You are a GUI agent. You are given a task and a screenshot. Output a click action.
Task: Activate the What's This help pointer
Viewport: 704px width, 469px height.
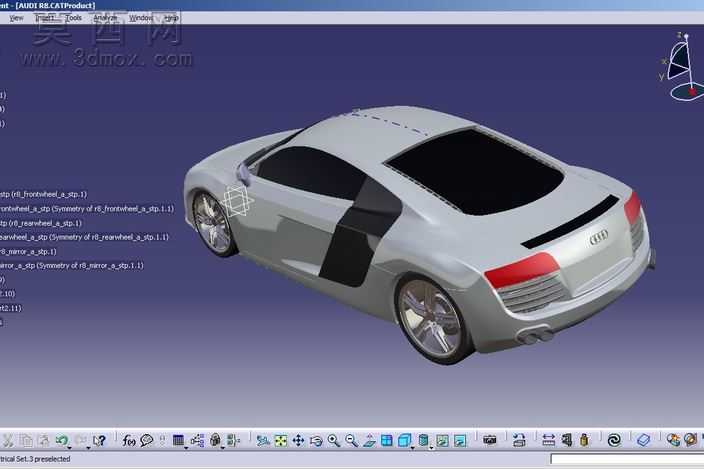tap(99, 440)
